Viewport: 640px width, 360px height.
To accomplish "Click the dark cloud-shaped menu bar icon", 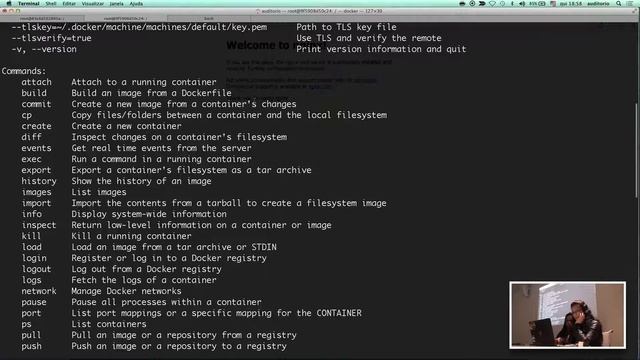I will coord(462,4).
